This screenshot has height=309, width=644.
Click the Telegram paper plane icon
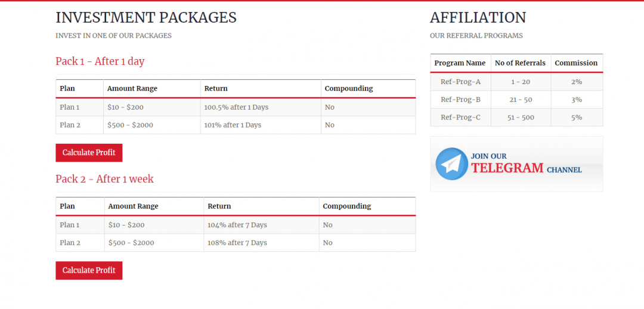(x=451, y=164)
